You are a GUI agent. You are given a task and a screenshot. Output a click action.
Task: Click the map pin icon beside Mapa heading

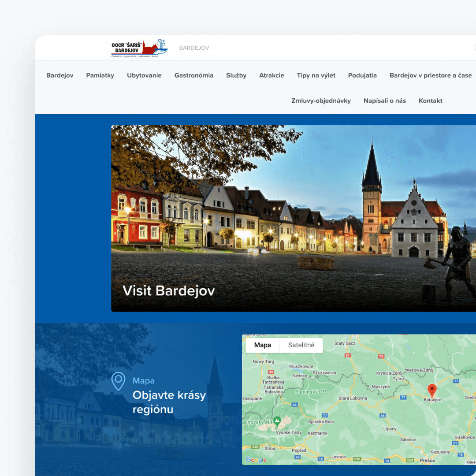(x=119, y=381)
